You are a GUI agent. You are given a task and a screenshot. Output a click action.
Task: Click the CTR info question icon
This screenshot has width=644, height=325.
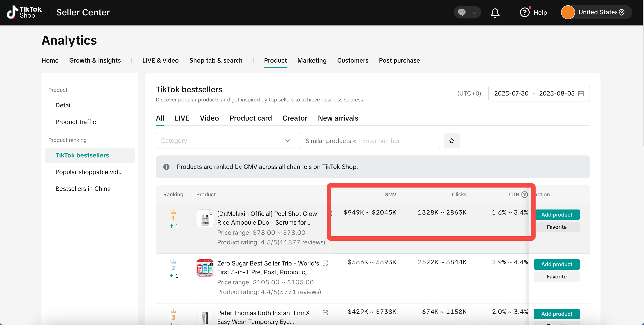[x=525, y=194]
